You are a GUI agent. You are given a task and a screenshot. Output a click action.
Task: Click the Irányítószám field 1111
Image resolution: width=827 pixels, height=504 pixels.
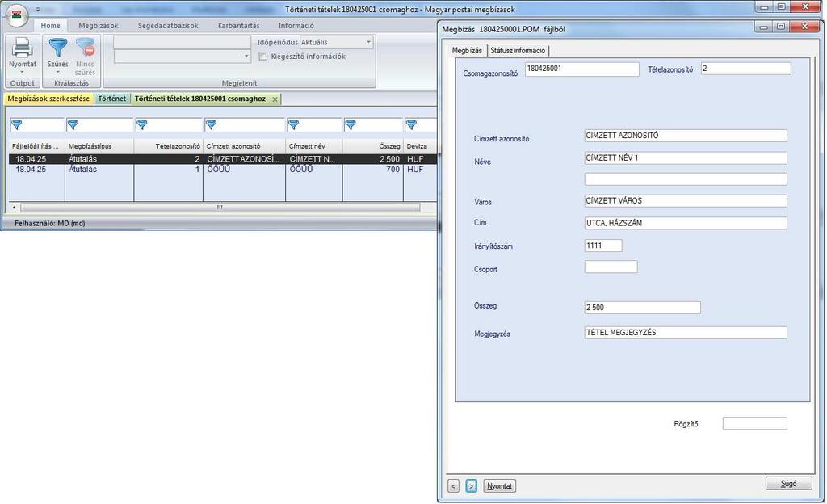603,246
